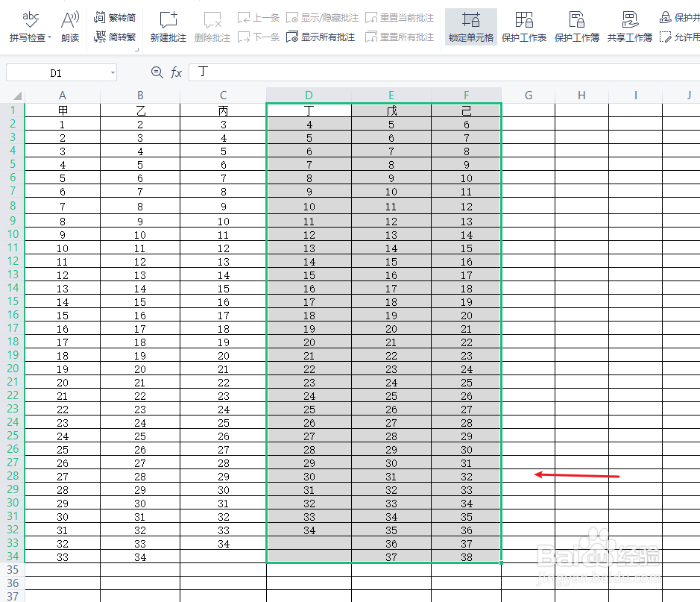Select column H header
The image size is (700, 602).
coord(581,95)
